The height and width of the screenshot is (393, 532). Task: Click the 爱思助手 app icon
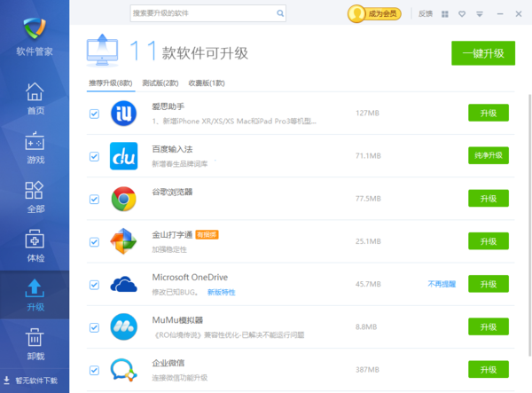tap(124, 114)
